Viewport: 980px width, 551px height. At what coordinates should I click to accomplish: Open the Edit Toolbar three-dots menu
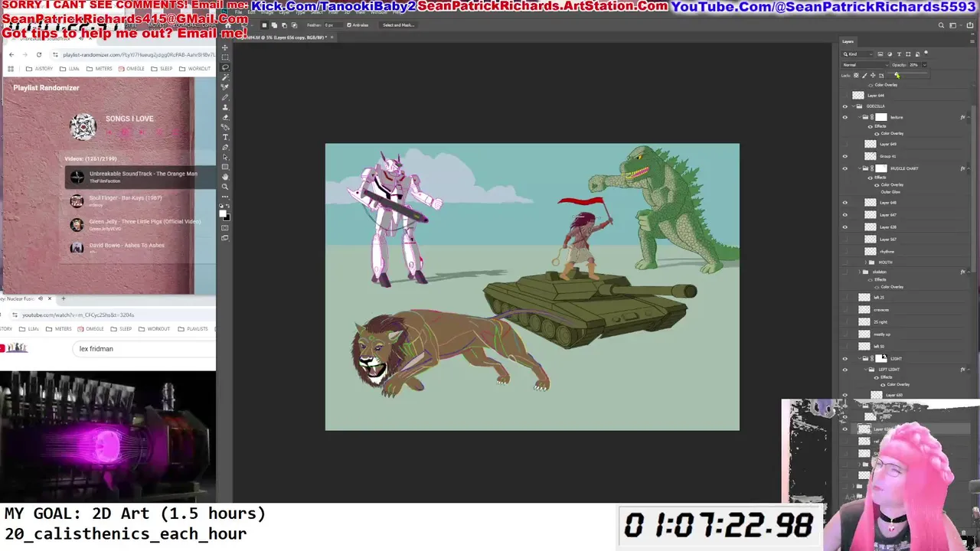pos(225,197)
